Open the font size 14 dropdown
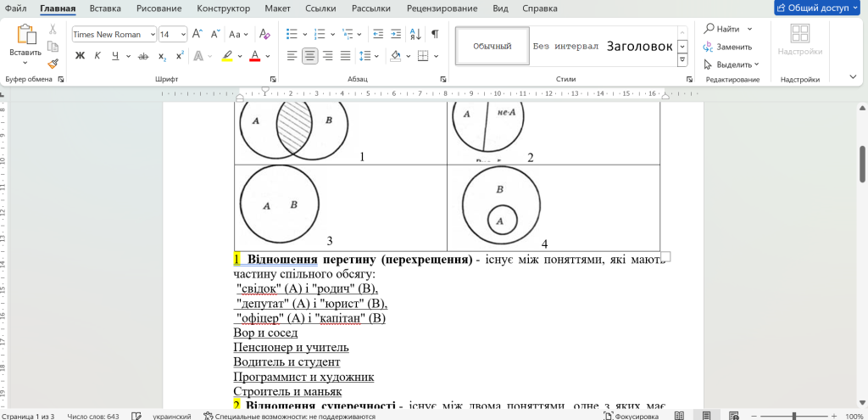 [x=183, y=35]
